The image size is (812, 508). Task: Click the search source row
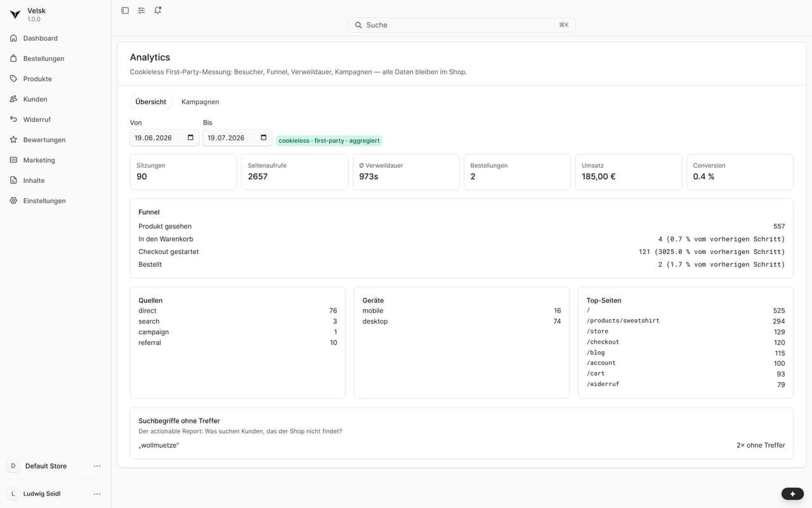coord(238,321)
